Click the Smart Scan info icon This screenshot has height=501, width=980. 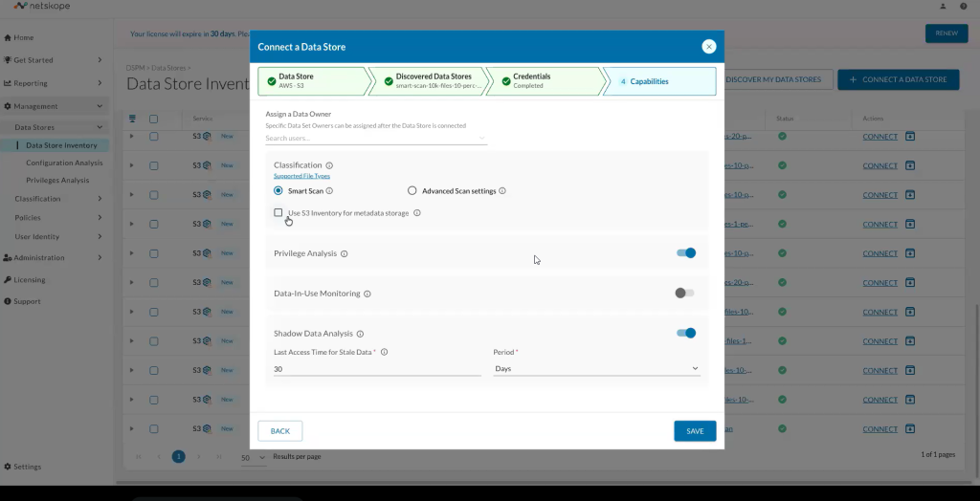coord(329,191)
